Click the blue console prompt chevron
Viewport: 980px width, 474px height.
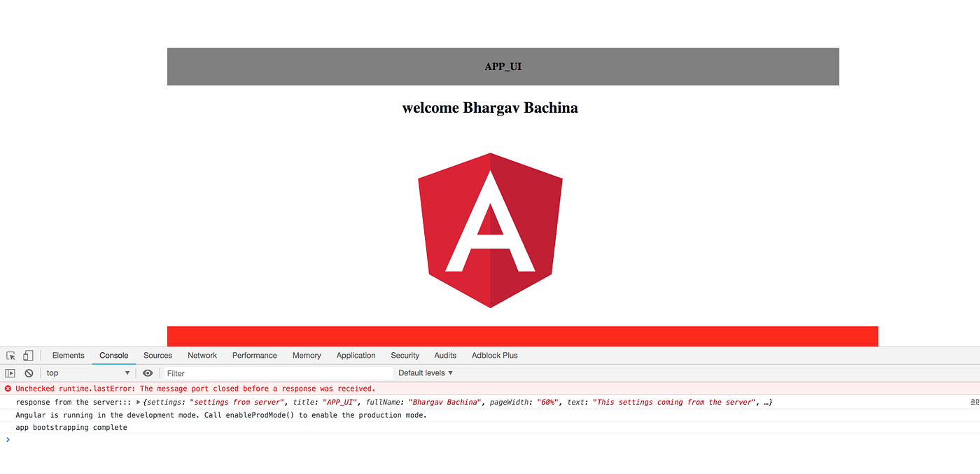[x=7, y=440]
